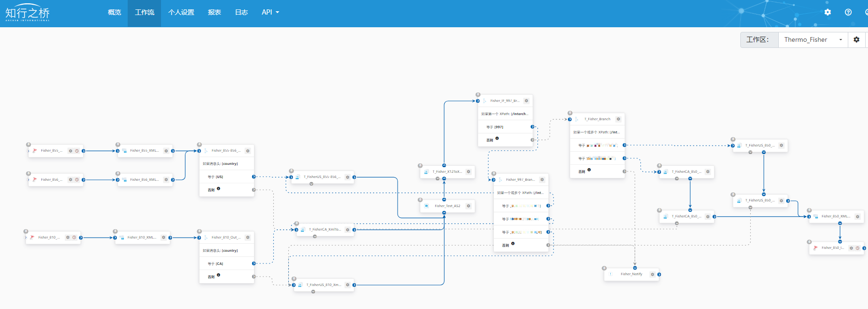This screenshot has height=309, width=868.
Task: Open the 日志 logs tab
Action: [x=241, y=12]
